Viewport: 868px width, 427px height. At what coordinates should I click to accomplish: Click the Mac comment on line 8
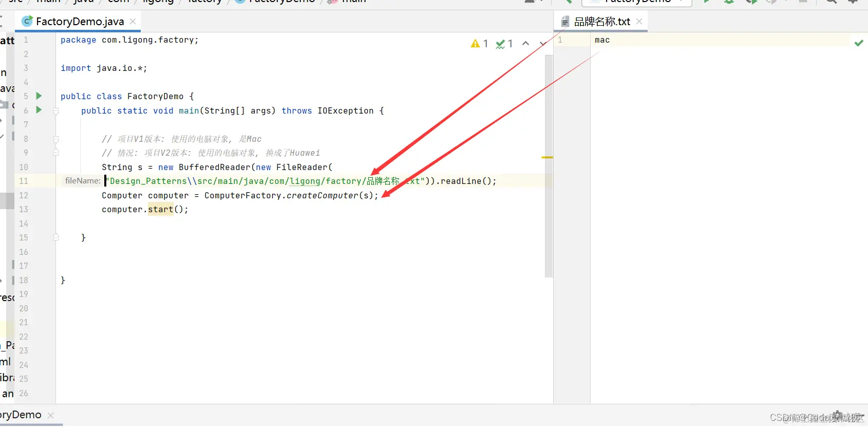(x=181, y=139)
